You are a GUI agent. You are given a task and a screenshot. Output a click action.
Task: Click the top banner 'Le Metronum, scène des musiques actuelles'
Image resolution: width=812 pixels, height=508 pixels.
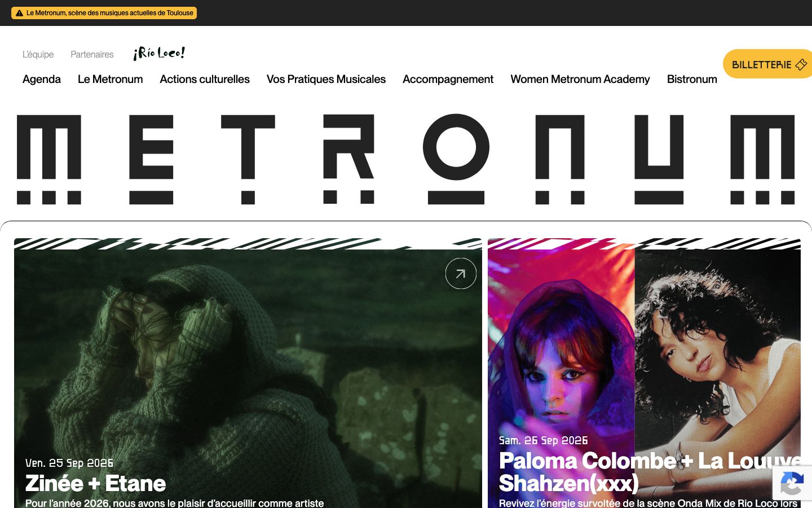(x=104, y=13)
